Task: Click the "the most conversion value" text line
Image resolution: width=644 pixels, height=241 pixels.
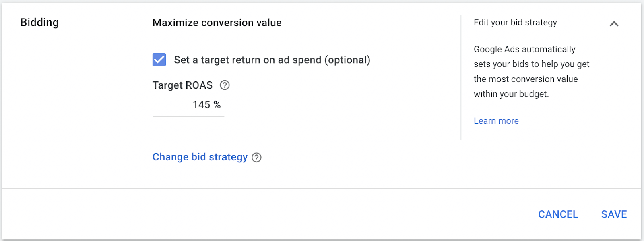Action: (x=526, y=79)
